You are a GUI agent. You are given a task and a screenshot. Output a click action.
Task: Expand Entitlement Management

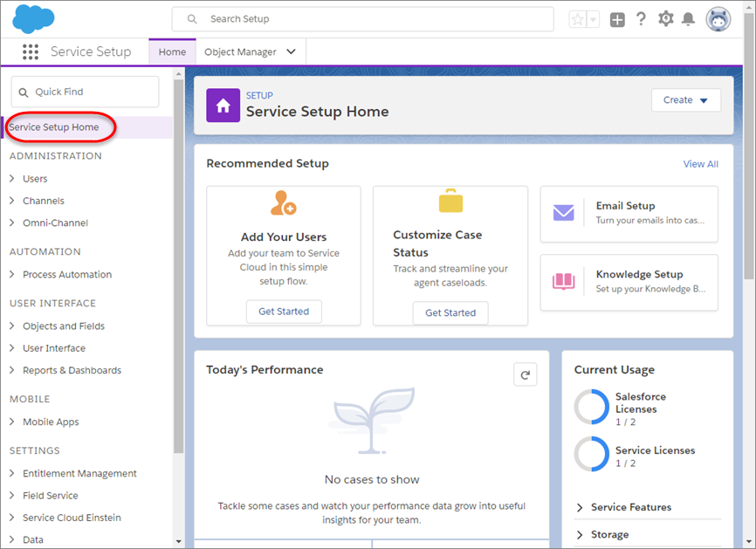tap(12, 473)
